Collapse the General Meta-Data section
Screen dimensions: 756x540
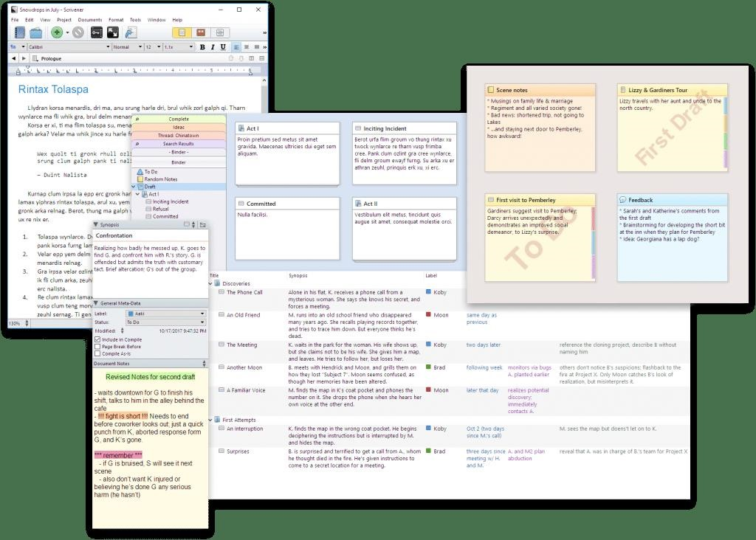pos(95,303)
